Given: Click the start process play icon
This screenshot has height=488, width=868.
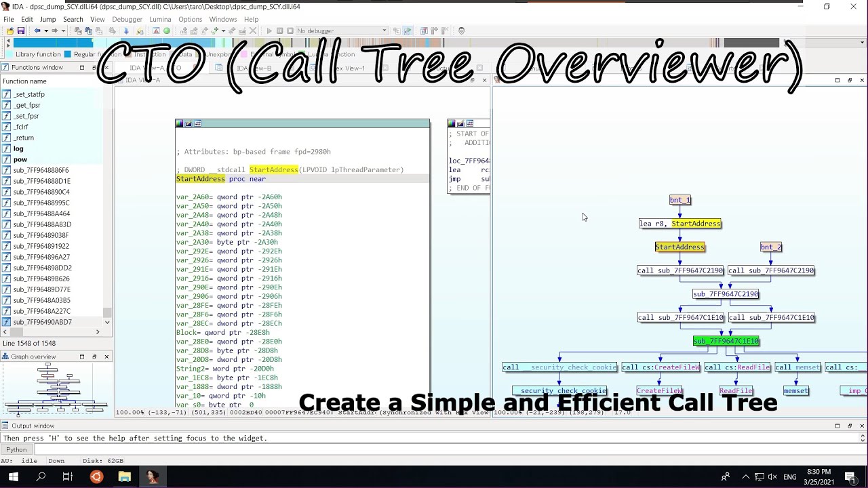Looking at the screenshot, I should [269, 31].
